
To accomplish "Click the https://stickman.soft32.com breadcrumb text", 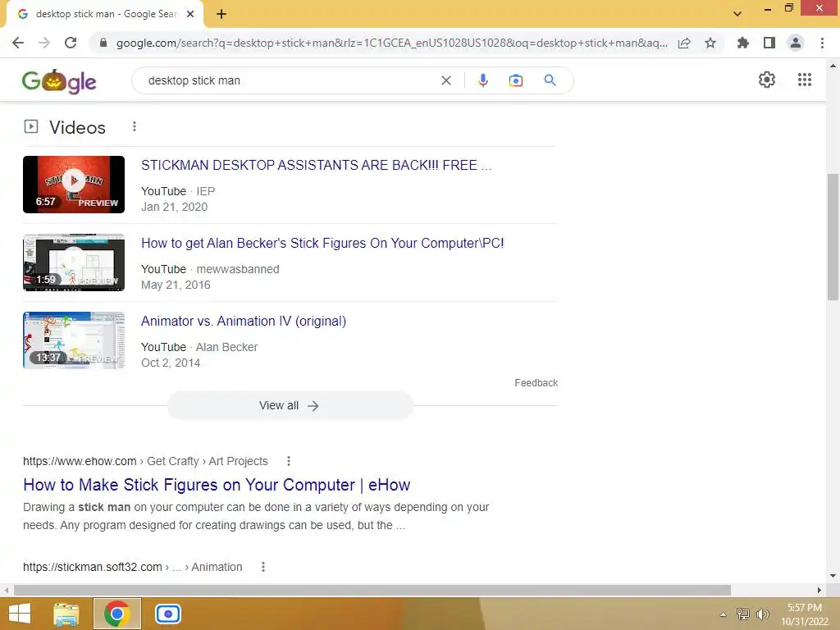I will (93, 567).
